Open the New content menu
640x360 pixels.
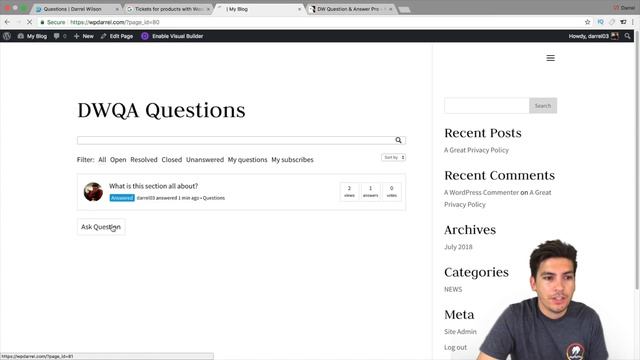pos(84,36)
